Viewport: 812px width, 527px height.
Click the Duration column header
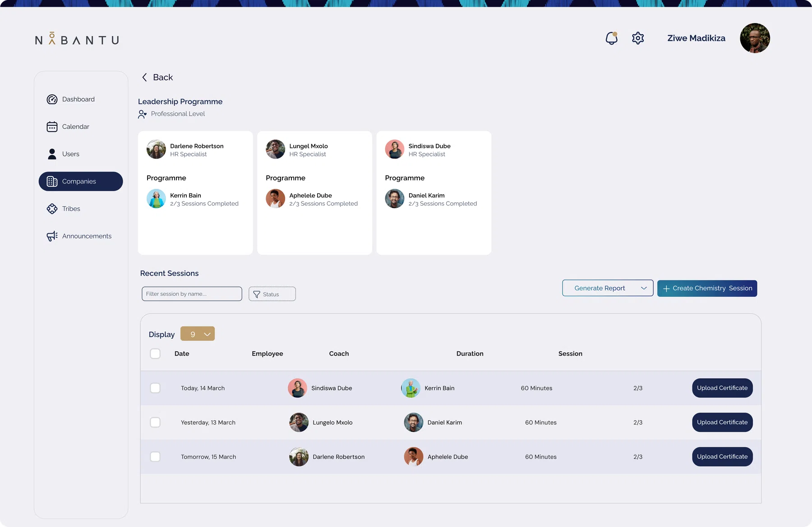[470, 354]
